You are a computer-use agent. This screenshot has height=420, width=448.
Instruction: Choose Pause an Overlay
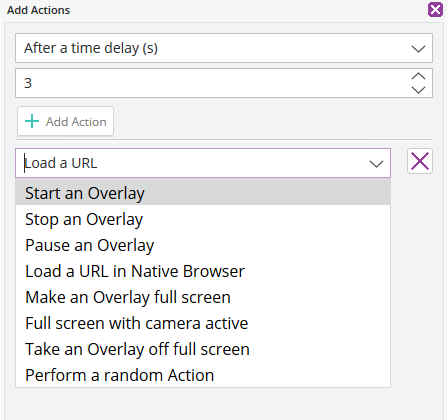coord(203,245)
